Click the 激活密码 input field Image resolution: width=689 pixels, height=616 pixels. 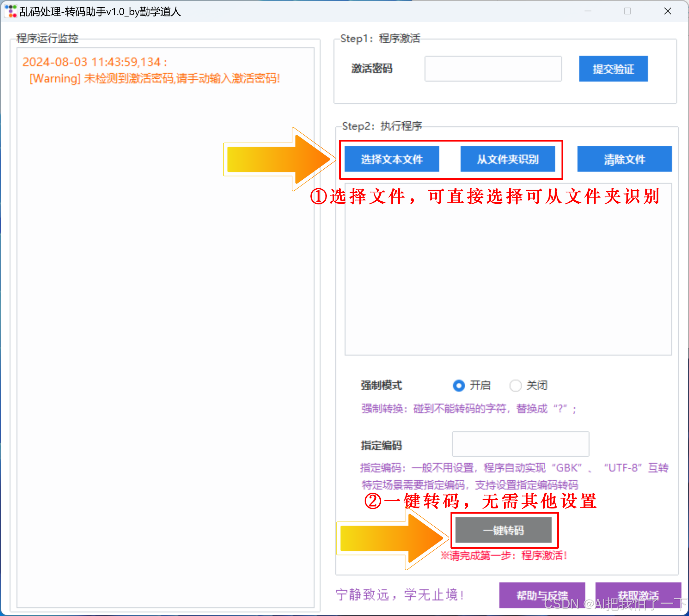[x=493, y=69]
